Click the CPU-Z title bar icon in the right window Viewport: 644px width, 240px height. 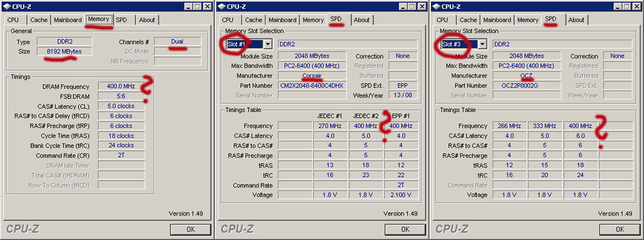[436, 6]
